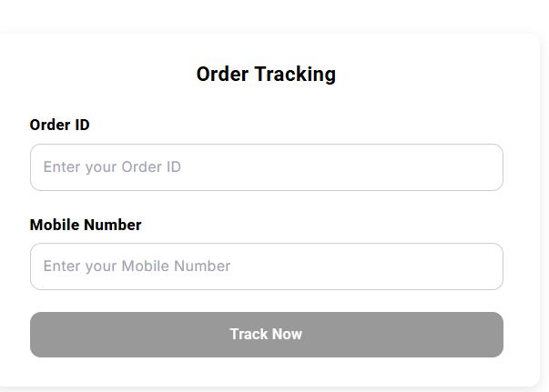This screenshot has height=392, width=549.
Task: Click the bold "Order ID" text
Action: pos(59,125)
